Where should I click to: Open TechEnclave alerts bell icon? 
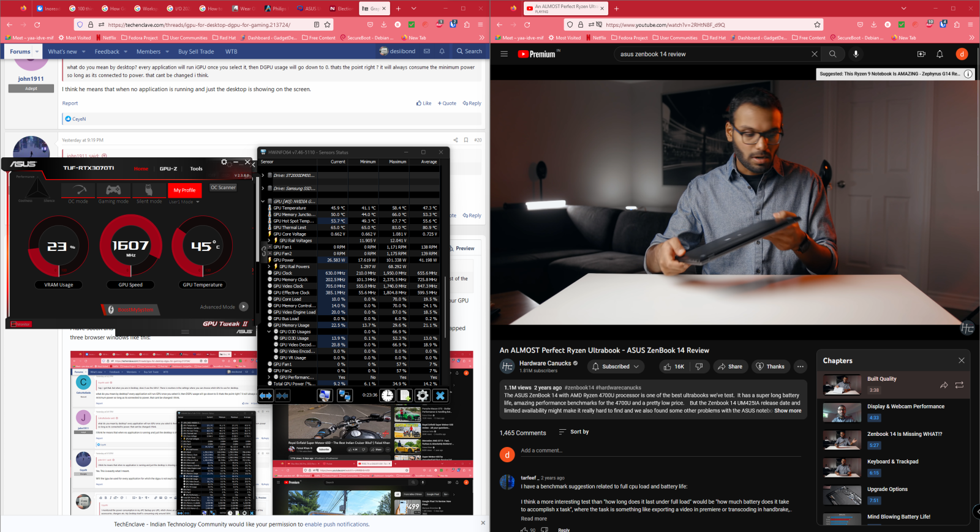click(442, 51)
